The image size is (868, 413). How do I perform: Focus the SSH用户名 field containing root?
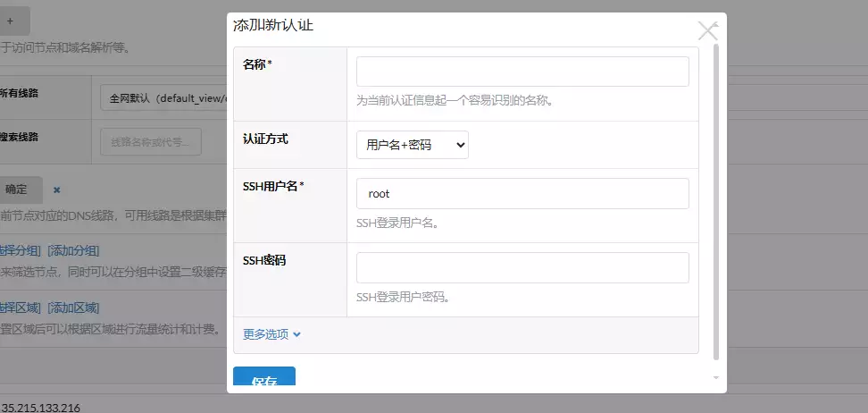(x=522, y=193)
